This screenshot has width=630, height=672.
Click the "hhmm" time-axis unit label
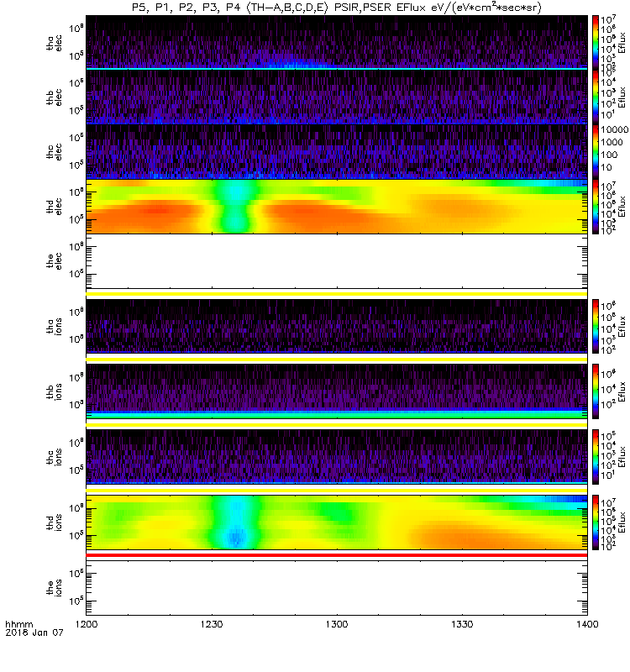click(18, 624)
